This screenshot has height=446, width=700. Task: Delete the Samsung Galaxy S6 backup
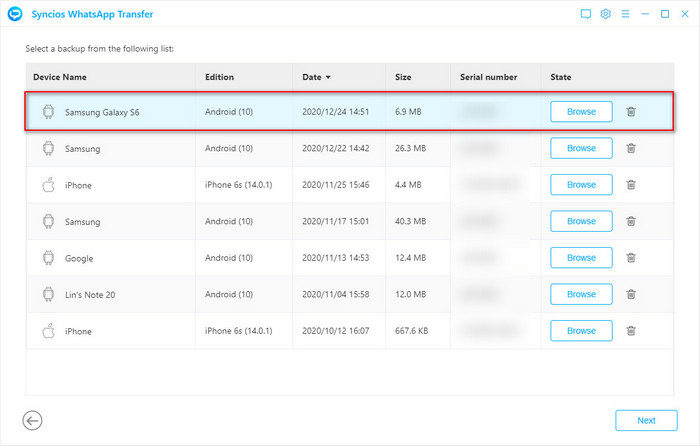pyautogui.click(x=631, y=112)
